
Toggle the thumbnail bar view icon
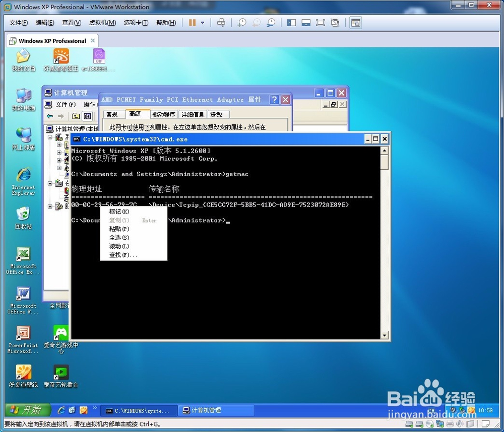pyautogui.click(x=306, y=23)
